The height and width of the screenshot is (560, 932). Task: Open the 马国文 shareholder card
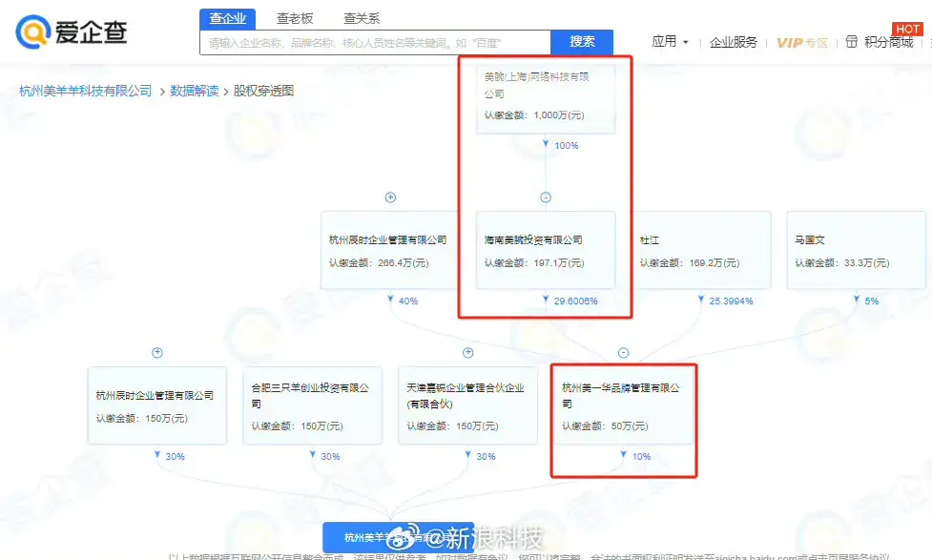(x=857, y=250)
